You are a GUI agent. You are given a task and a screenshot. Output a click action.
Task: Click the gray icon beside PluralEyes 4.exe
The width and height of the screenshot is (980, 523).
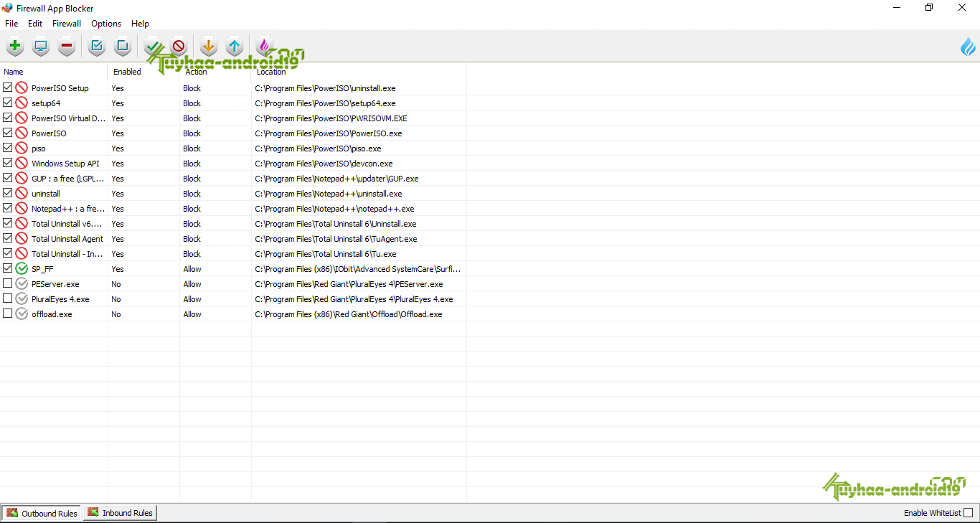(22, 299)
